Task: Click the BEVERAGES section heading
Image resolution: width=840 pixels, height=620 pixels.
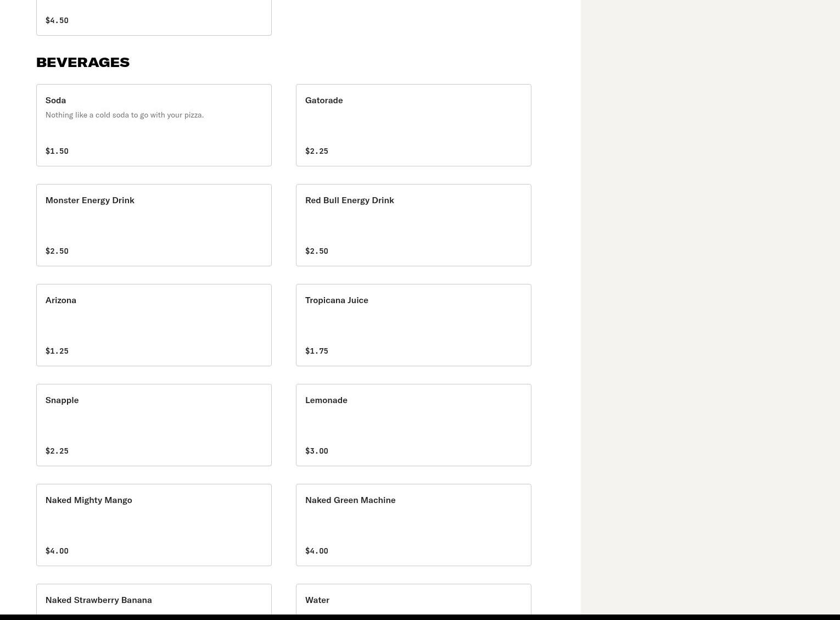Action: pyautogui.click(x=83, y=62)
